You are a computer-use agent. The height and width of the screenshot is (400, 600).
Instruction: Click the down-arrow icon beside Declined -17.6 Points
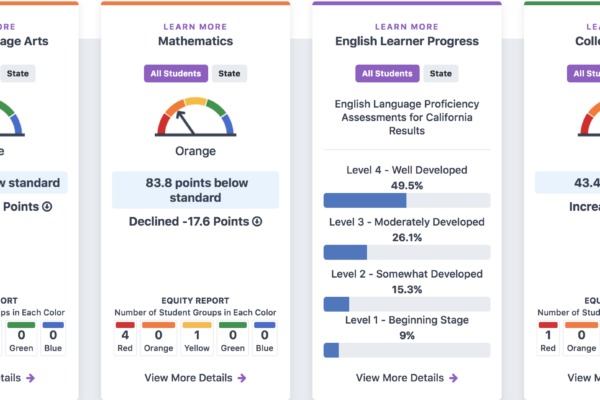[x=257, y=222]
